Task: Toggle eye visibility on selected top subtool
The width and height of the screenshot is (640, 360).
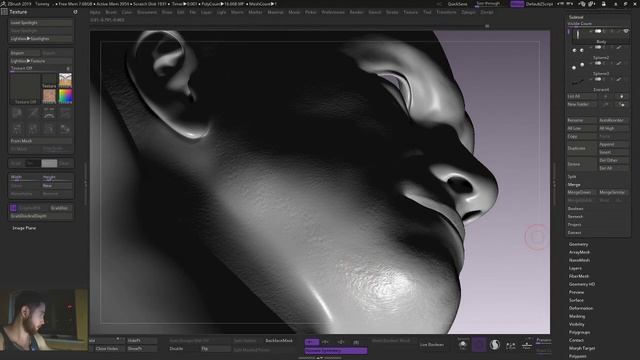Action: tap(626, 31)
